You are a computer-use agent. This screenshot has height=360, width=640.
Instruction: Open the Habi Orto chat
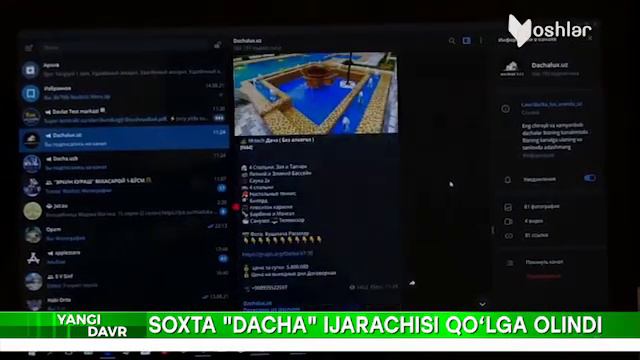(x=124, y=303)
